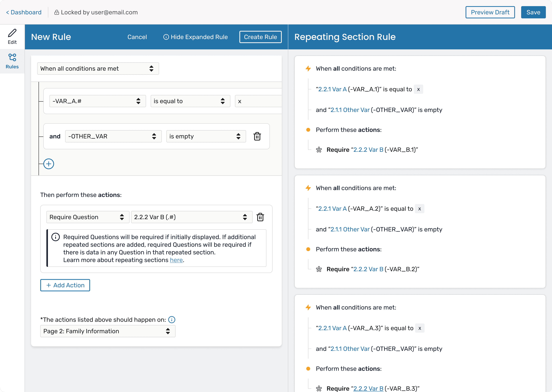The width and height of the screenshot is (552, 392).
Task: Click the condition value input containing x
Action: (258, 101)
